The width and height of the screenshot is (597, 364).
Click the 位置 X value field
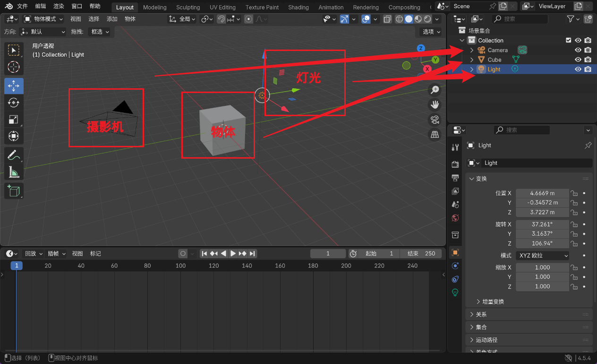[542, 193]
